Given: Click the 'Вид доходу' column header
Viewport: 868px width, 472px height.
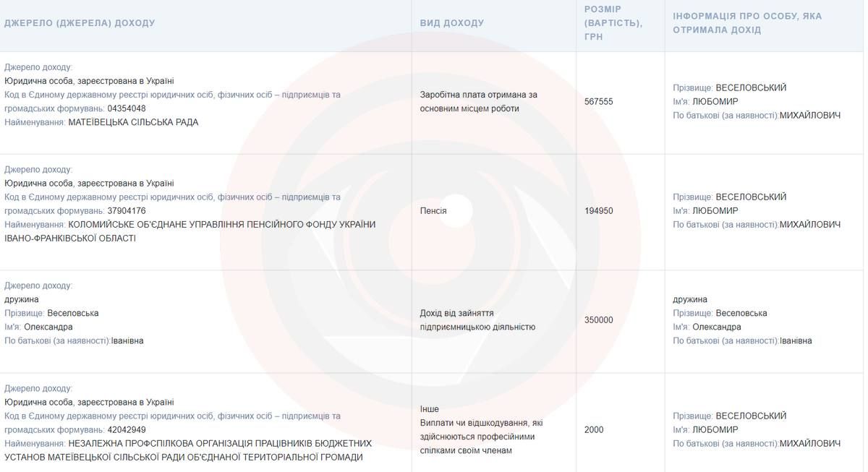Looking at the screenshot, I should 452,23.
